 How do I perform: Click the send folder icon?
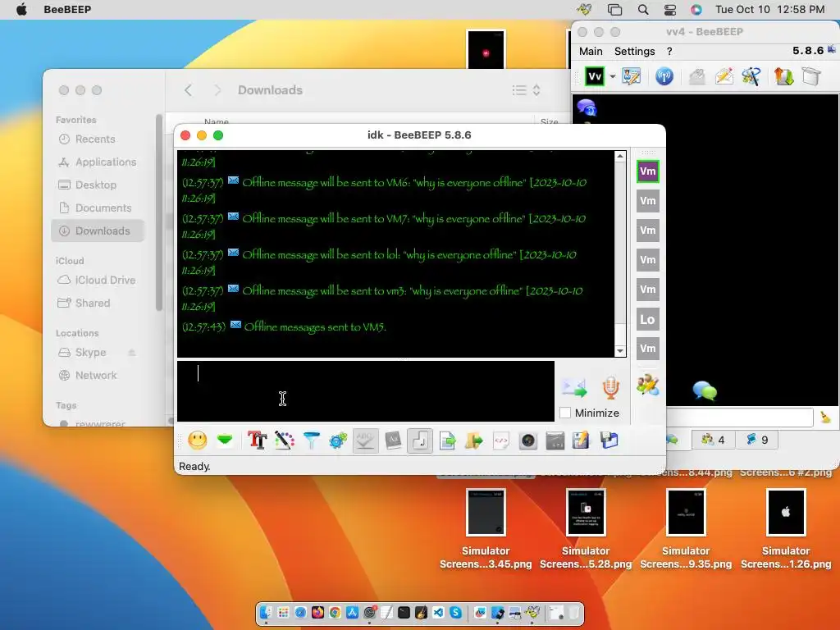click(x=473, y=441)
